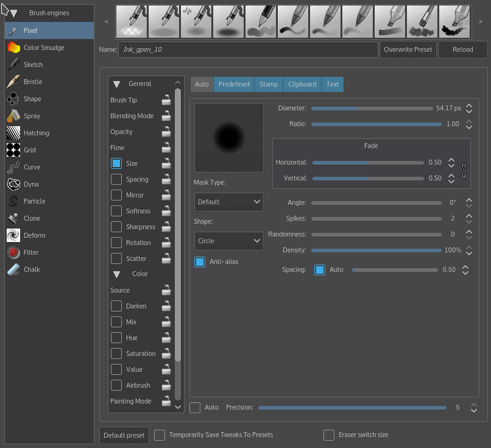Enable the Softness option checkbox
Screen dimensions: 491x448
[x=116, y=211]
